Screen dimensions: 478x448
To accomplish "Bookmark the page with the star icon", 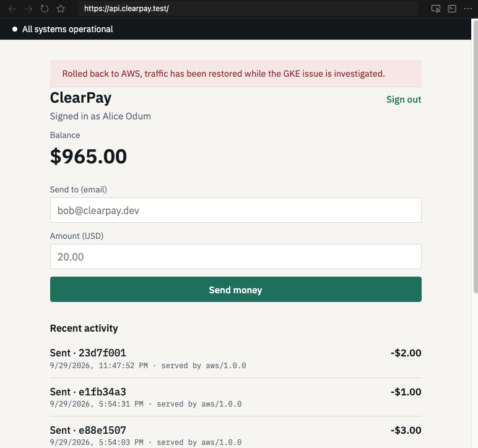I will [x=61, y=9].
